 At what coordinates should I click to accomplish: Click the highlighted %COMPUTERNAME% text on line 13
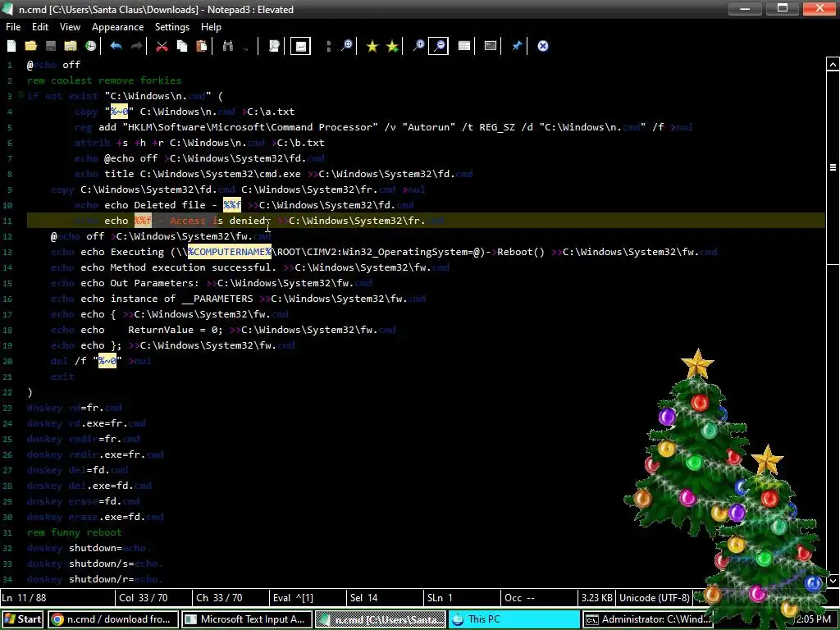click(230, 252)
